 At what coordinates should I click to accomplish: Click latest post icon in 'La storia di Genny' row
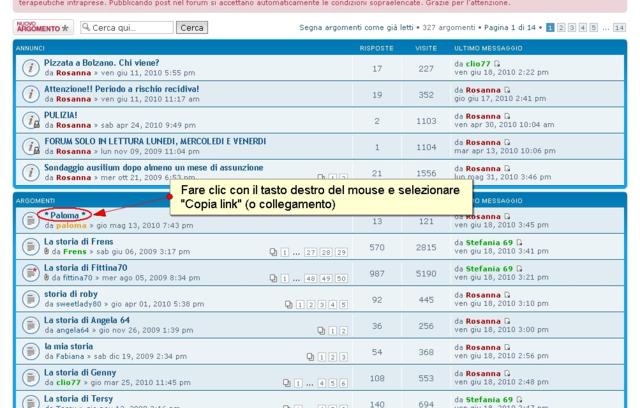pyautogui.click(x=507, y=373)
